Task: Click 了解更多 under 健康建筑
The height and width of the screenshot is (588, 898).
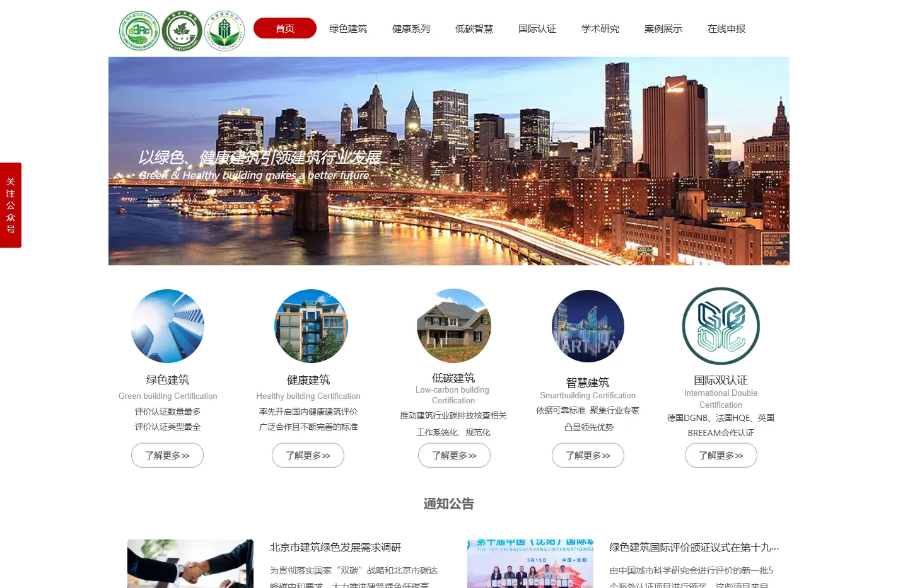Action: click(308, 455)
